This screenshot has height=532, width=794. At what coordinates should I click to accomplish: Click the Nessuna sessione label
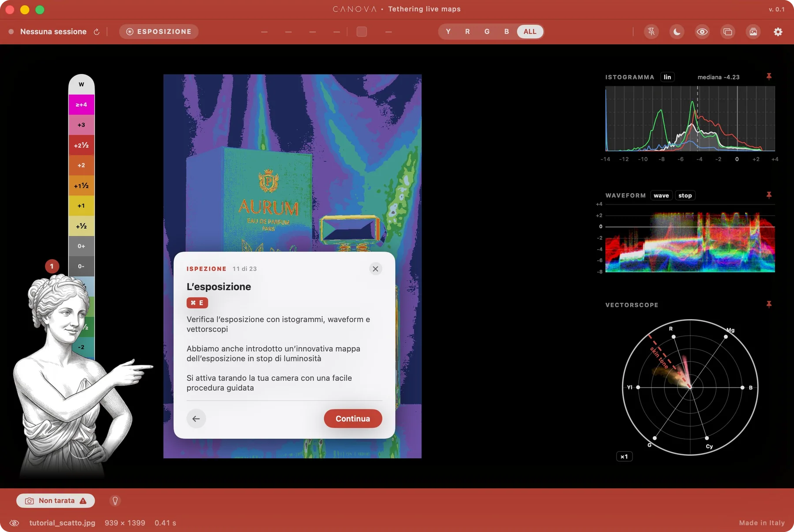coord(53,32)
